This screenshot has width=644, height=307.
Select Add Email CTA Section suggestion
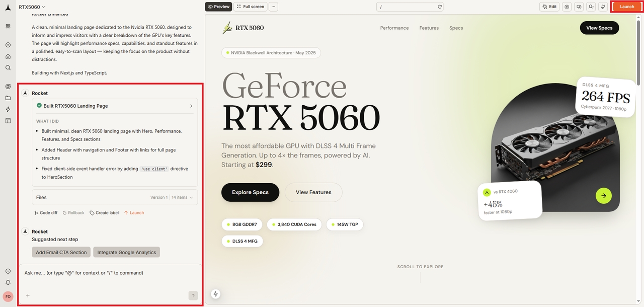(x=61, y=252)
